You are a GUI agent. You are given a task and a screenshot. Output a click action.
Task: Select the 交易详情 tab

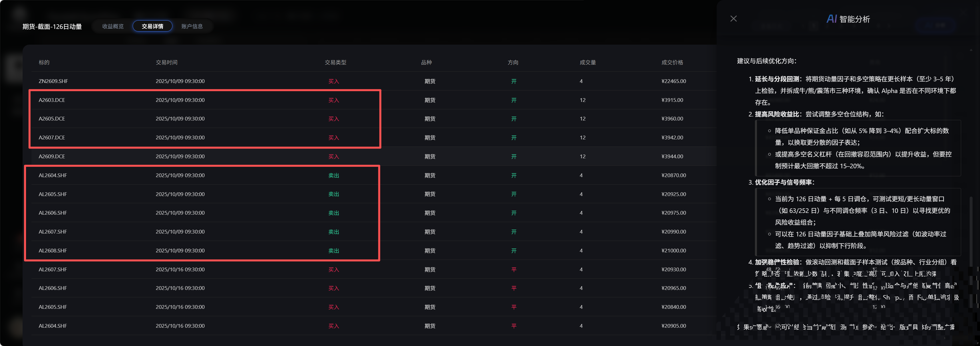coord(152,26)
